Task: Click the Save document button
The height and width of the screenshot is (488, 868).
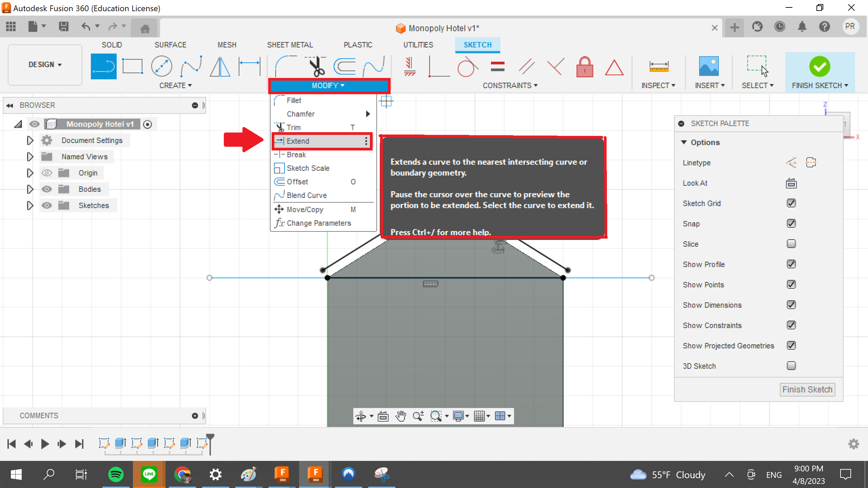Action: click(63, 26)
